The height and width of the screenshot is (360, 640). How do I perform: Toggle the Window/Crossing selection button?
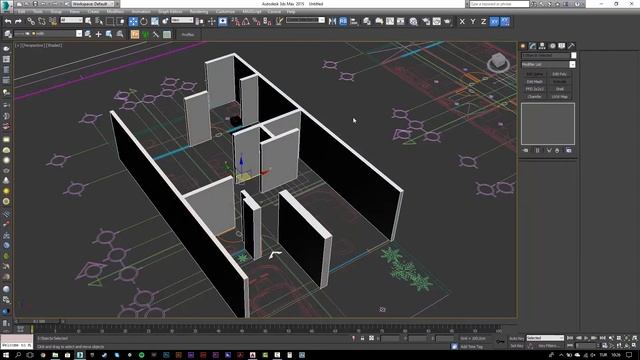click(x=121, y=21)
